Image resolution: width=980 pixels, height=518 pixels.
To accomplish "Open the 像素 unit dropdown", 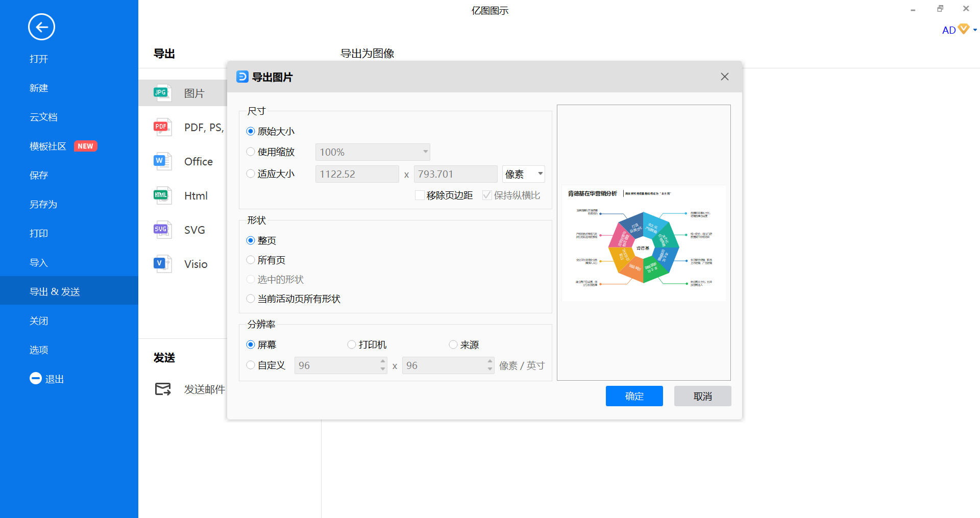I will 524,174.
